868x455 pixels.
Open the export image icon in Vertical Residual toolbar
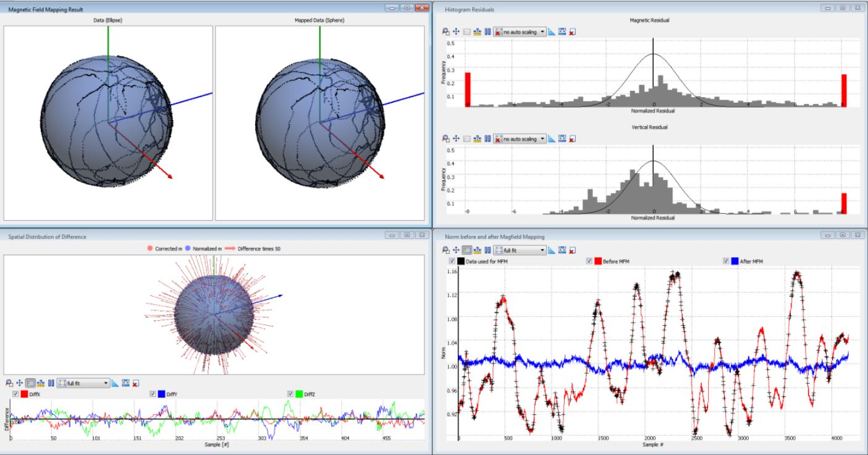pyautogui.click(x=562, y=140)
